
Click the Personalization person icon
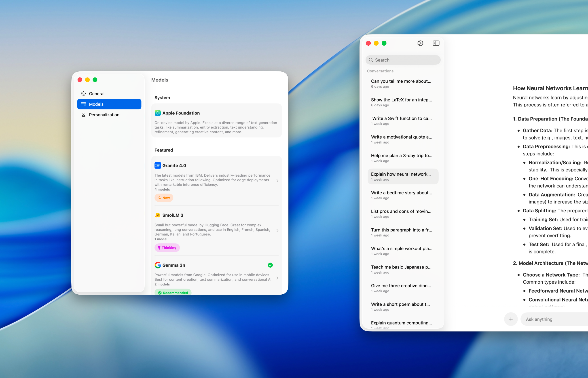pyautogui.click(x=83, y=115)
